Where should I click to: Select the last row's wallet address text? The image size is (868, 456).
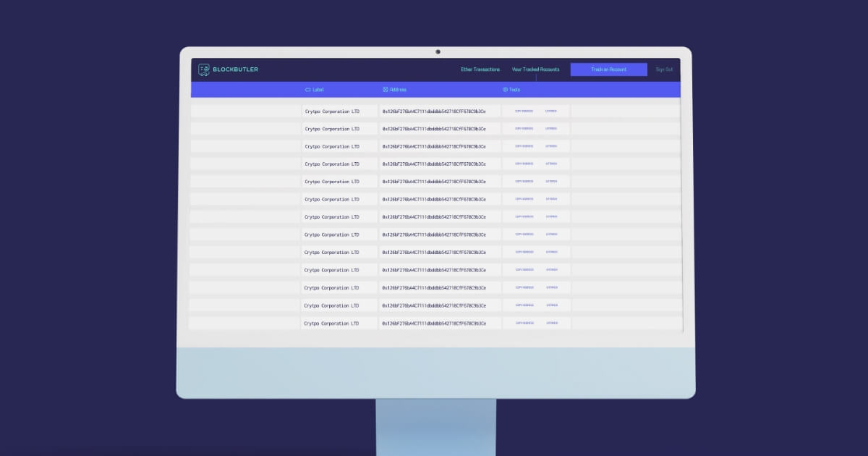coord(434,324)
